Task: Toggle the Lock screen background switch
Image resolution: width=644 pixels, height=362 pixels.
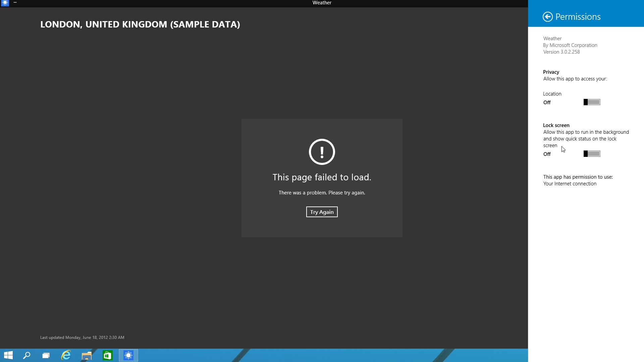Action: coord(592,154)
